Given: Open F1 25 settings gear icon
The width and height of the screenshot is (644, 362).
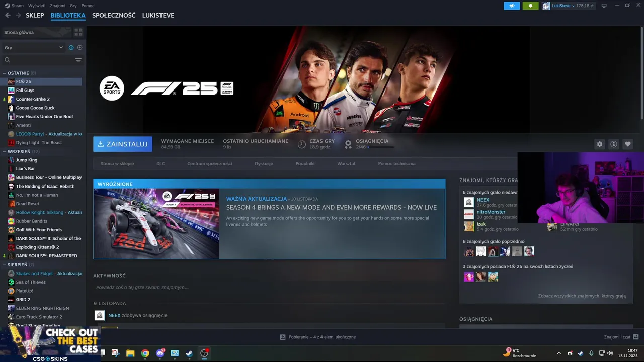Looking at the screenshot, I should point(599,144).
